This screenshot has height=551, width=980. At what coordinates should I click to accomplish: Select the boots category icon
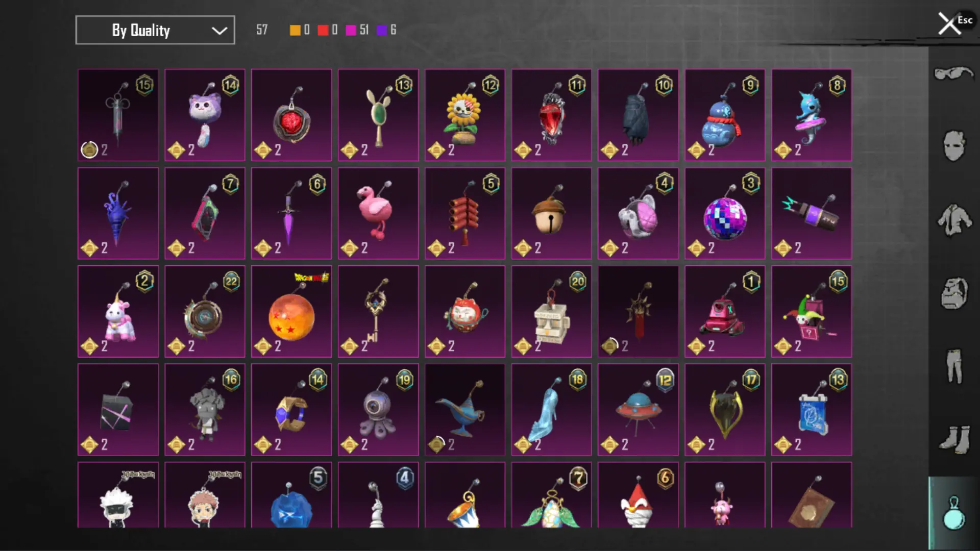(x=953, y=439)
